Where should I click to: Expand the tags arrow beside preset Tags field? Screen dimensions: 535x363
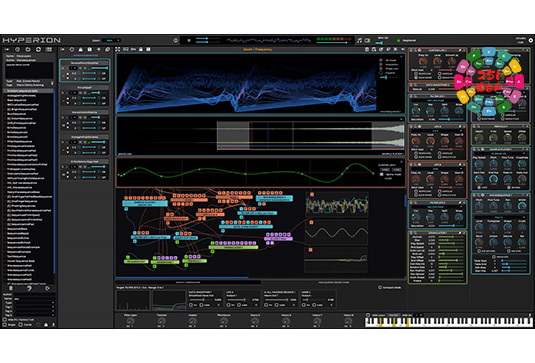click(x=52, y=84)
